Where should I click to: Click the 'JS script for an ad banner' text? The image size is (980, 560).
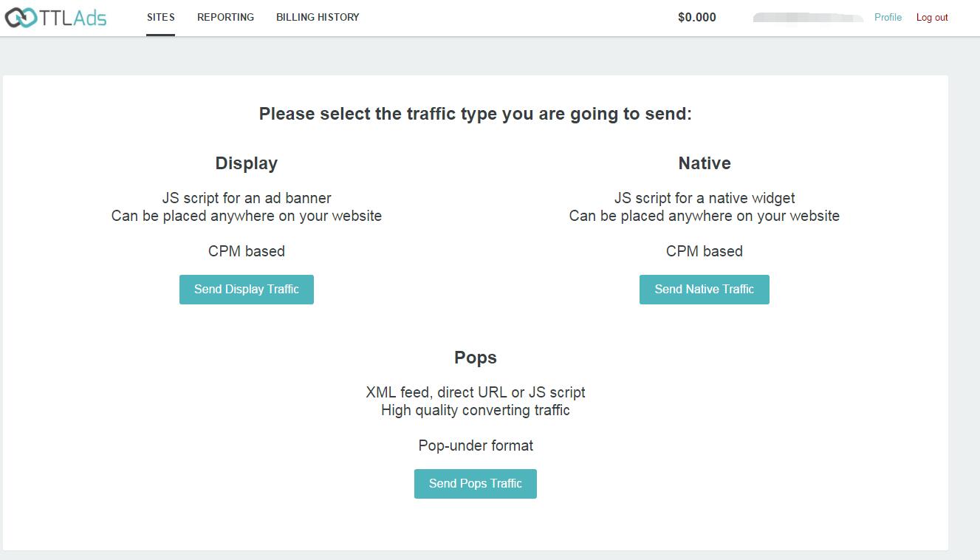[247, 198]
